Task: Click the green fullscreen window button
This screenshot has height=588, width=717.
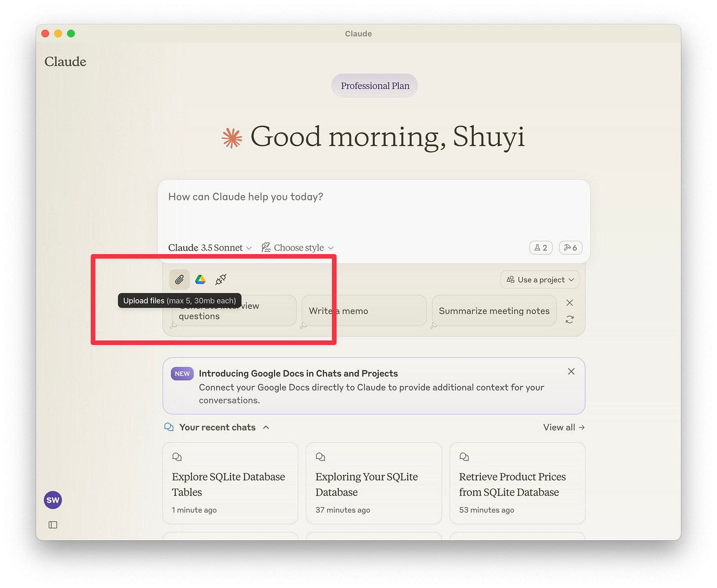Action: (71, 33)
